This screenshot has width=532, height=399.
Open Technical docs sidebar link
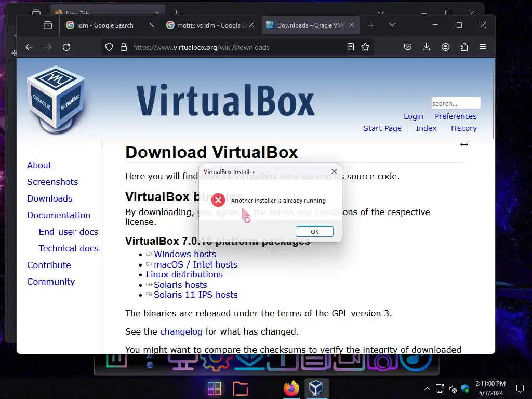coord(69,248)
